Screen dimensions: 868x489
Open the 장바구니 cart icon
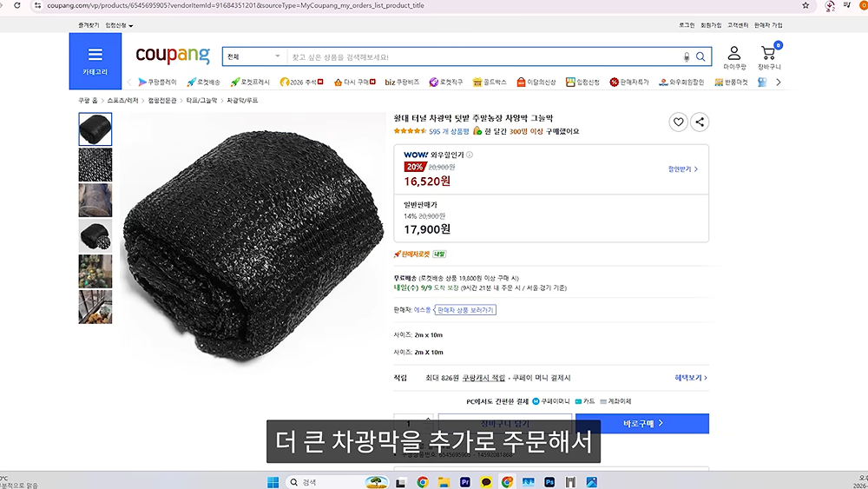coord(769,57)
